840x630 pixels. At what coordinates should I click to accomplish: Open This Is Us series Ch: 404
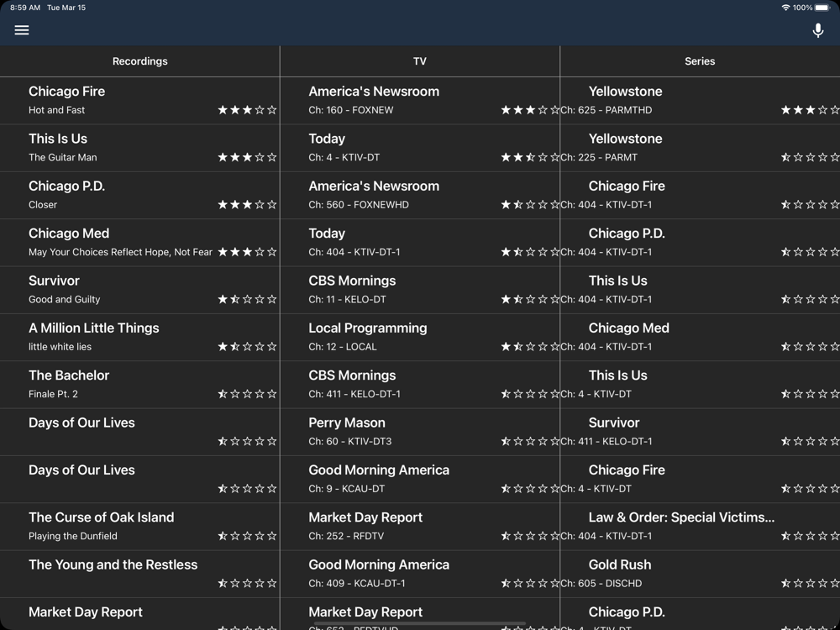click(x=701, y=290)
